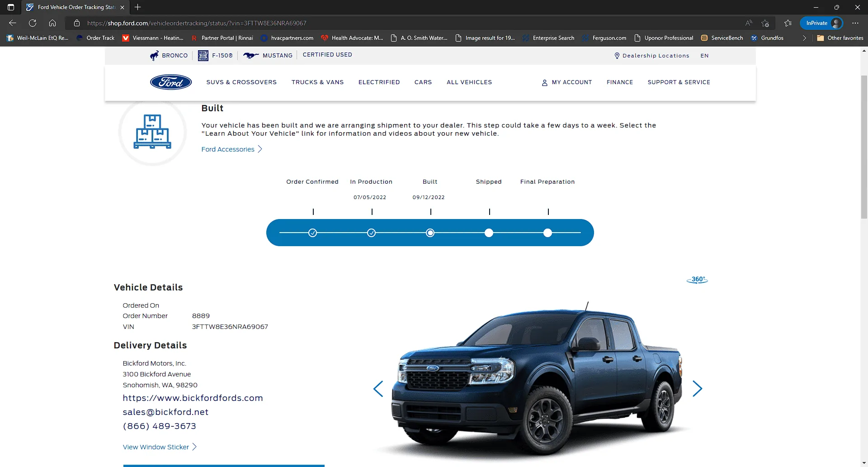Screen dimensions: 868x467
Task: Click the Built status boxes icon
Action: point(152,132)
